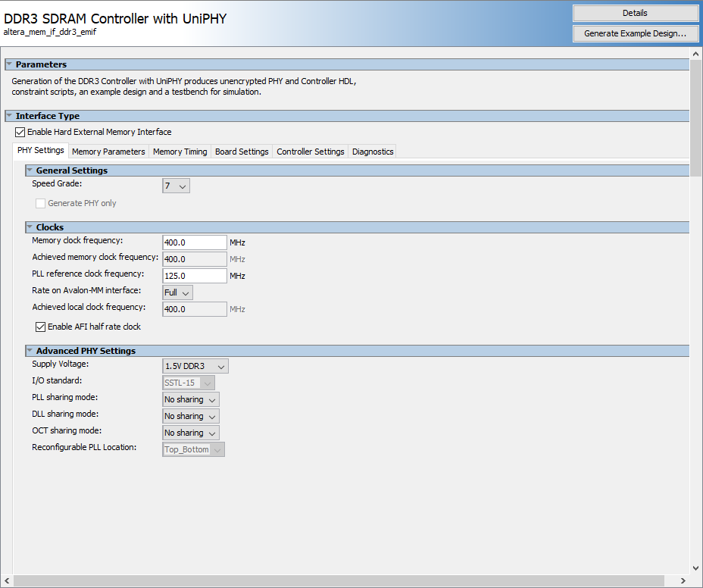This screenshot has width=703, height=588.
Task: Toggle the Generate PHY only checkbox
Action: click(40, 203)
